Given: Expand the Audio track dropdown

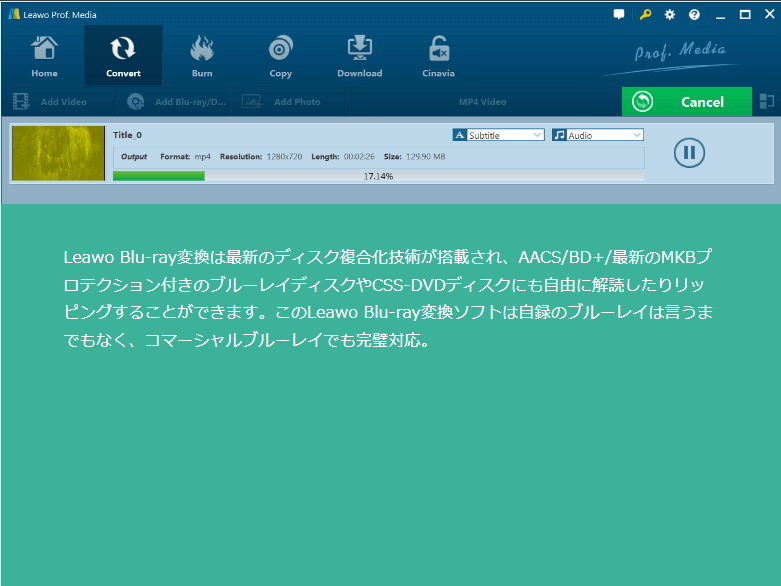Looking at the screenshot, I should click(598, 135).
